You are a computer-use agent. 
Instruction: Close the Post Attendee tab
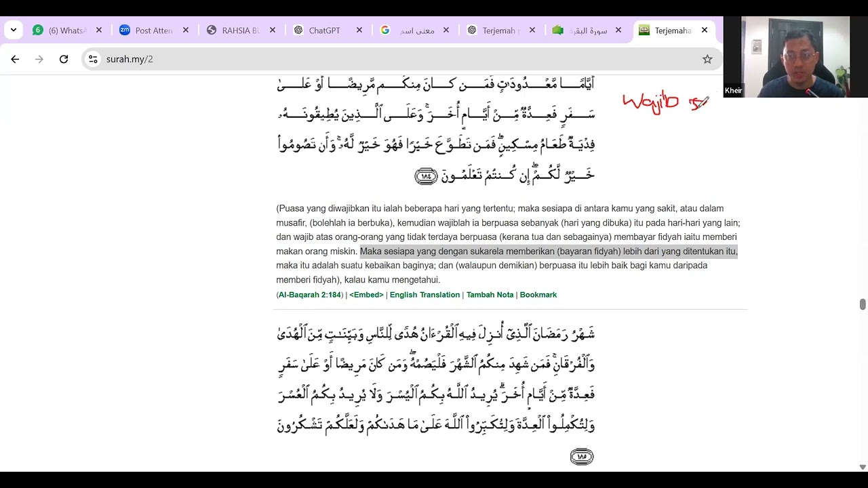pyautogui.click(x=186, y=30)
